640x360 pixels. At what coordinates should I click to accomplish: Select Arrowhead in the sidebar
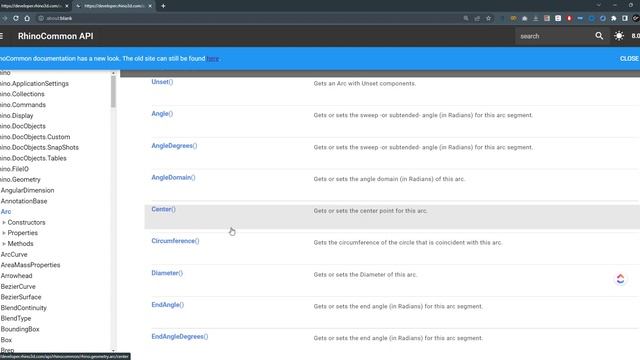click(16, 276)
